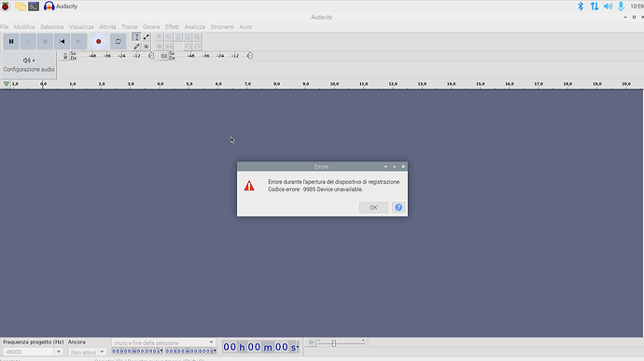This screenshot has height=361, width=644.
Task: Open the microphone tray icon
Action: 621,7
